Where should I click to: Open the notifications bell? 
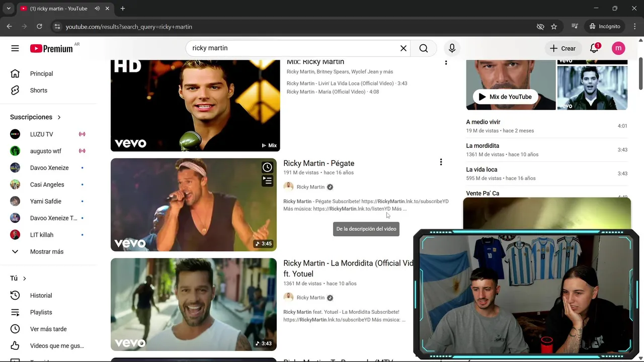coord(594,48)
